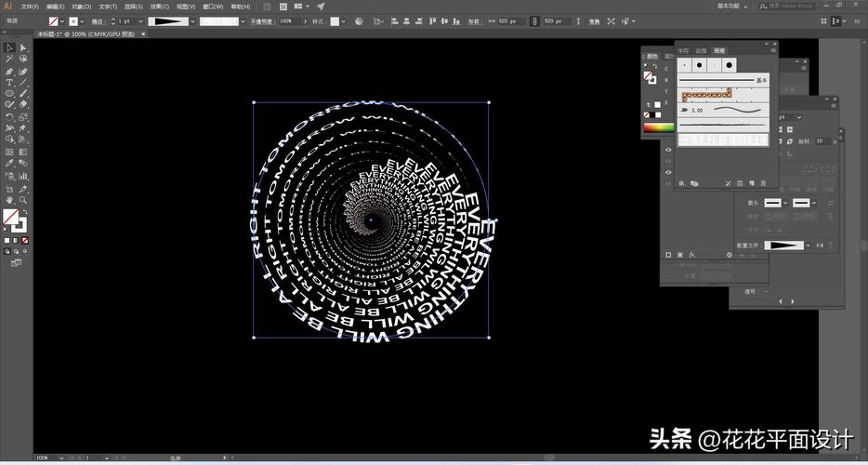Select the Type tool

[9, 83]
